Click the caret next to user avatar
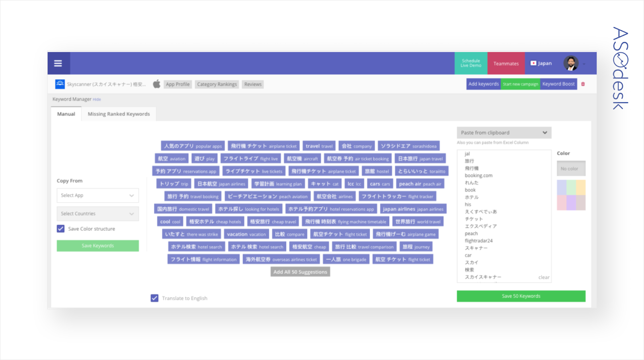 (584, 64)
